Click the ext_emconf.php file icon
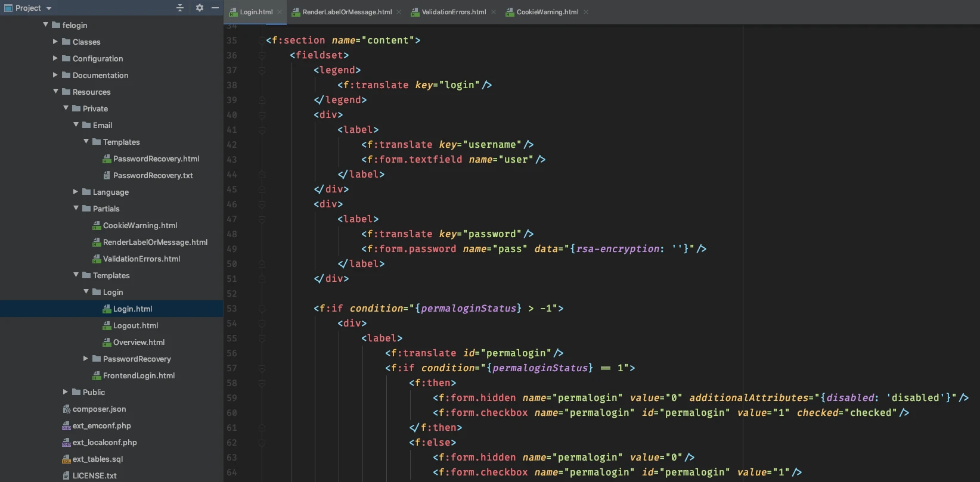980x482 pixels. click(67, 425)
